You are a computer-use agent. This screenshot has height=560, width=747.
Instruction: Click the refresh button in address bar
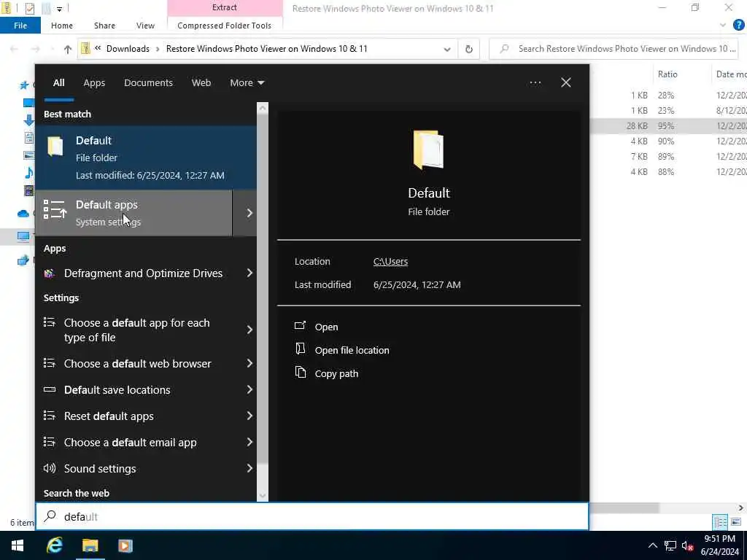coord(469,49)
